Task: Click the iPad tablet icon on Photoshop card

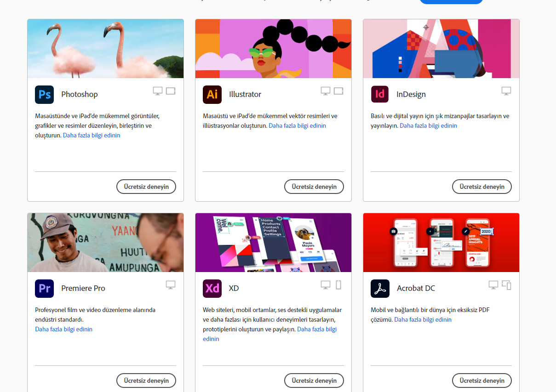Action: [171, 91]
